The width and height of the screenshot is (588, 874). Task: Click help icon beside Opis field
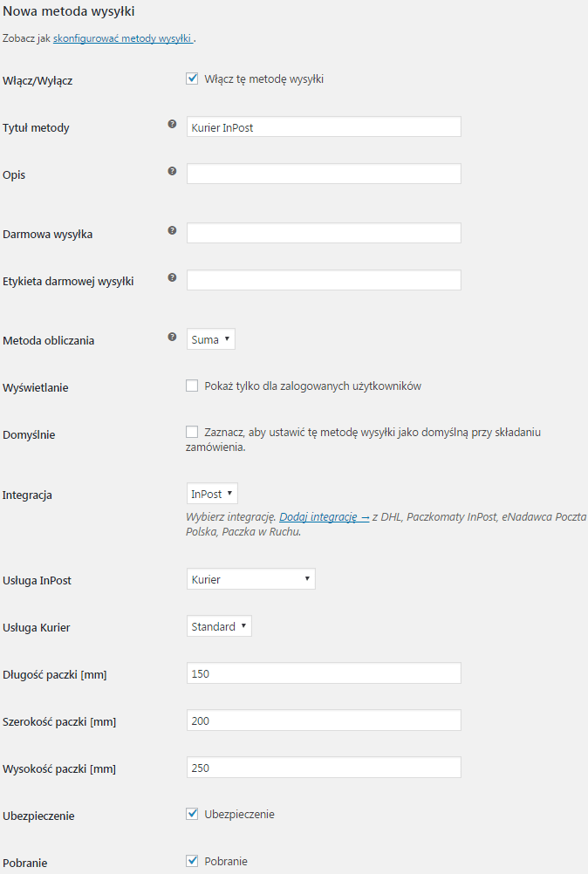point(172,171)
